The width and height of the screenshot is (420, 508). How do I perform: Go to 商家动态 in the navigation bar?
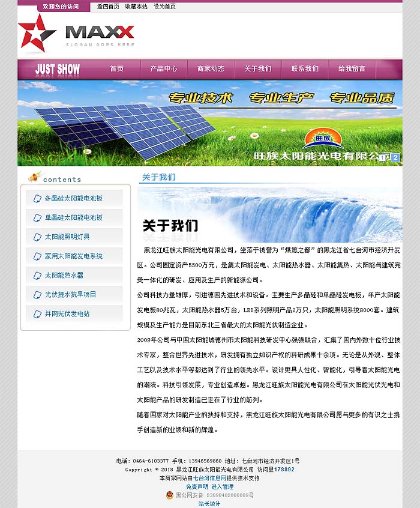(x=211, y=68)
